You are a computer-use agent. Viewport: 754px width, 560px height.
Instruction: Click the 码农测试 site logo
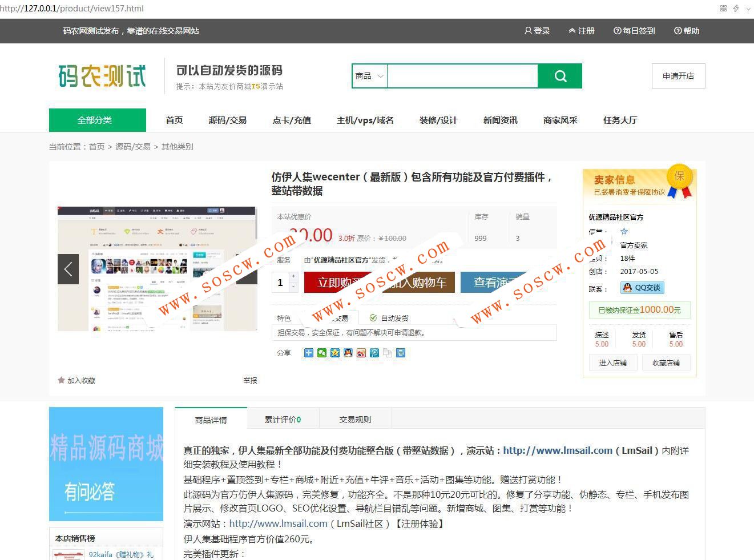pyautogui.click(x=102, y=76)
